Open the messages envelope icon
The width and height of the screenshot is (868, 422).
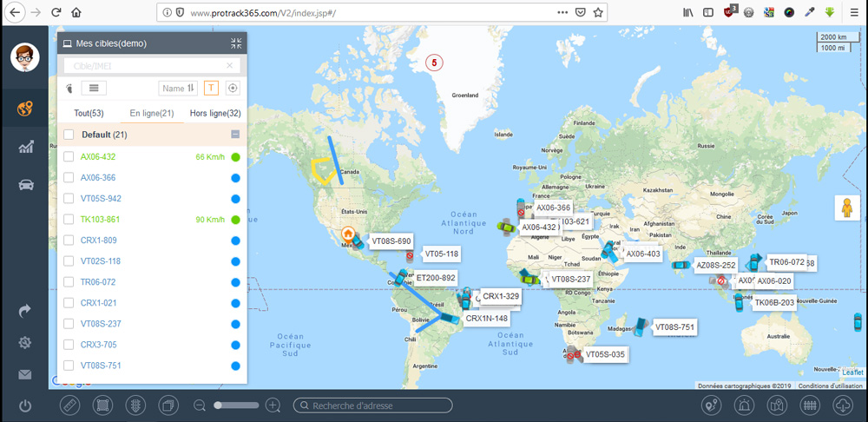click(x=25, y=375)
